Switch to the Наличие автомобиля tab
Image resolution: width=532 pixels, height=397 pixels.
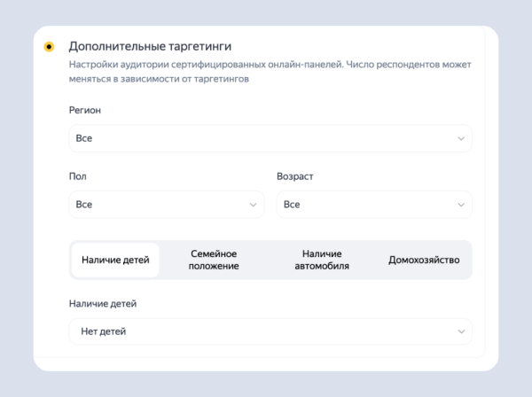point(321,260)
